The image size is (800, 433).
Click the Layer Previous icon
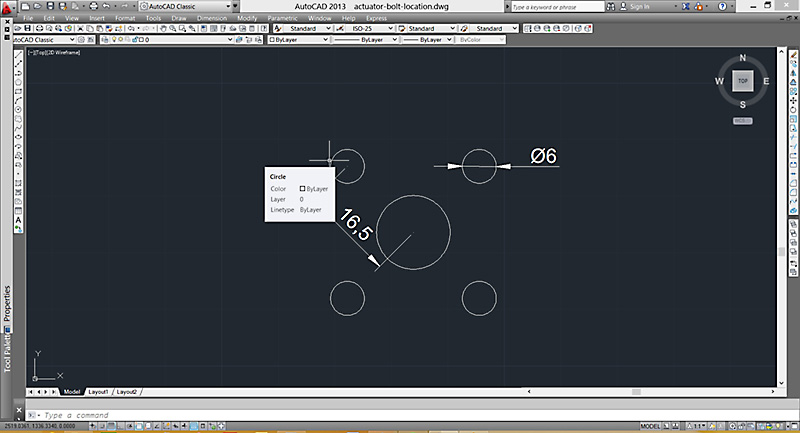pyautogui.click(x=249, y=40)
